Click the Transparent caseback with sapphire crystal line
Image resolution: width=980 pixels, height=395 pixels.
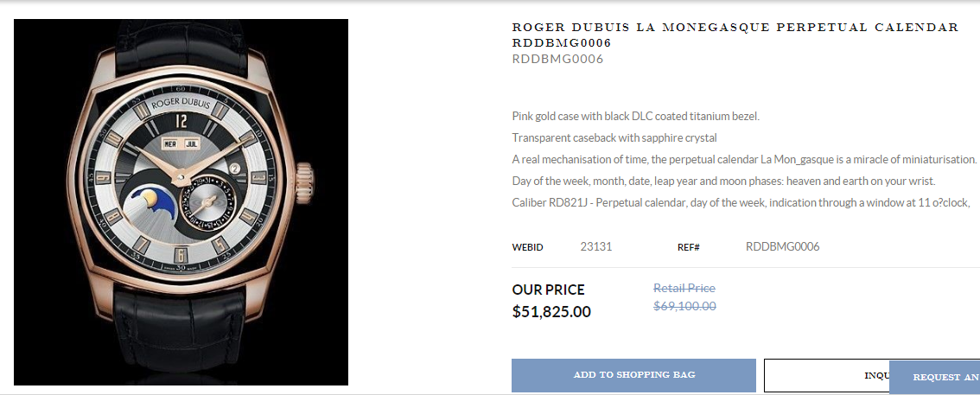pos(614,137)
